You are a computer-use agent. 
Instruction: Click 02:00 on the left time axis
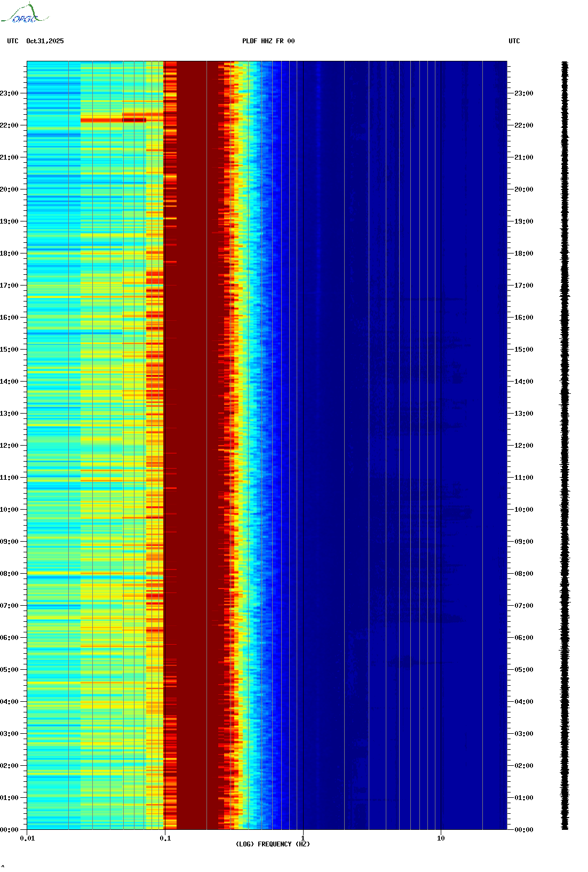point(9,766)
